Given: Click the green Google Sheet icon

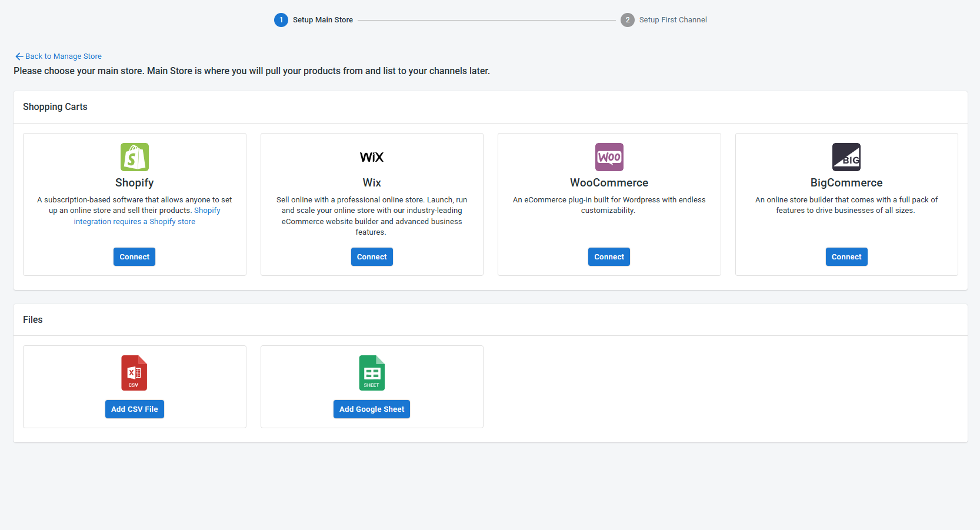Looking at the screenshot, I should pos(372,373).
